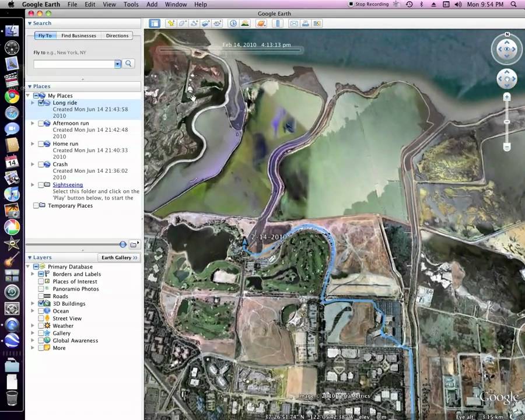Viewport: 525px width, 420px height.
Task: Show historical imagery clock icon
Action: 233,23
